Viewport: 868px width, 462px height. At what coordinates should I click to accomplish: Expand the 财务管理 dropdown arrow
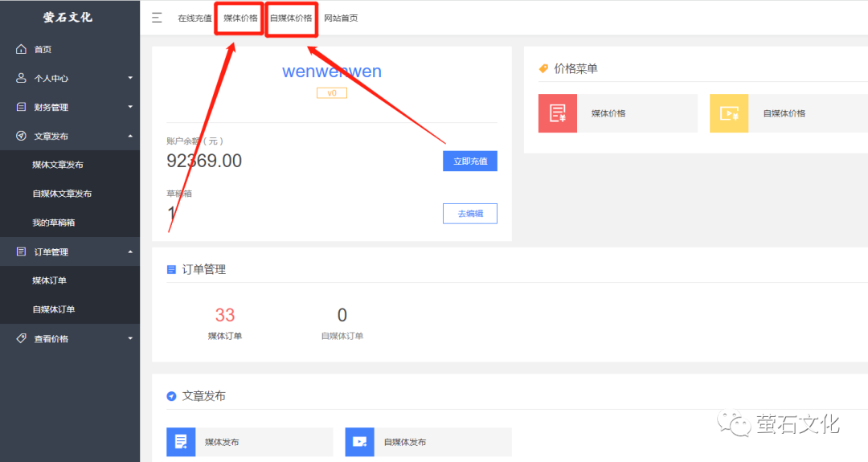130,107
